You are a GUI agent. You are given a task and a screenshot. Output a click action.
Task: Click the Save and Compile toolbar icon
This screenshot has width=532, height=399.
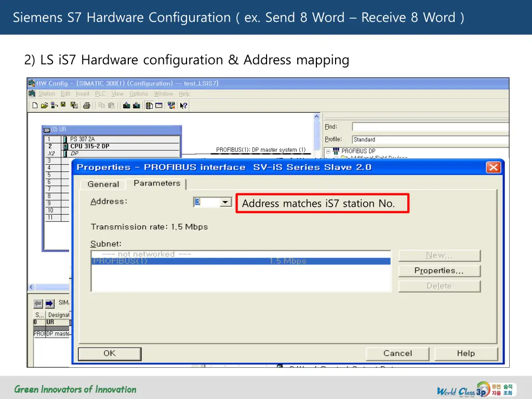74,105
